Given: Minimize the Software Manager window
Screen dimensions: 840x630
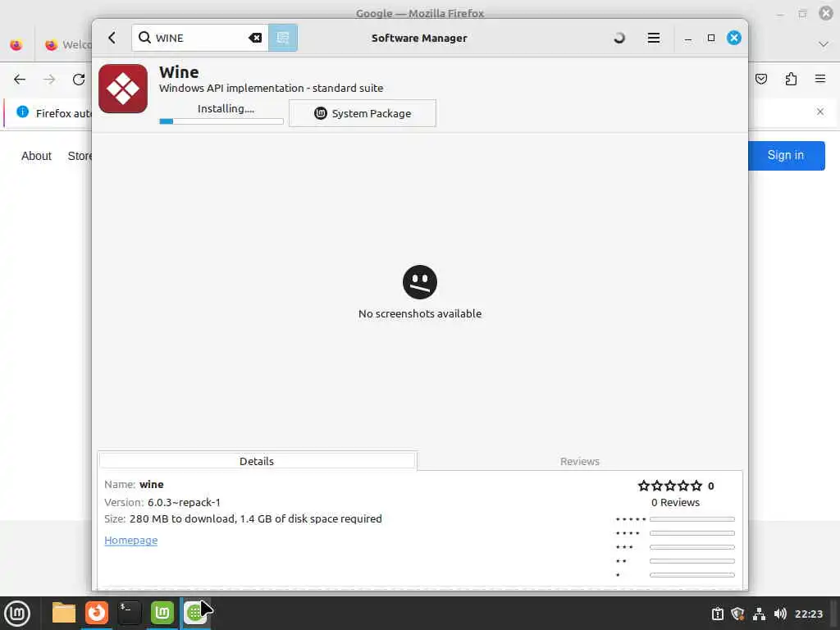Looking at the screenshot, I should 688,38.
